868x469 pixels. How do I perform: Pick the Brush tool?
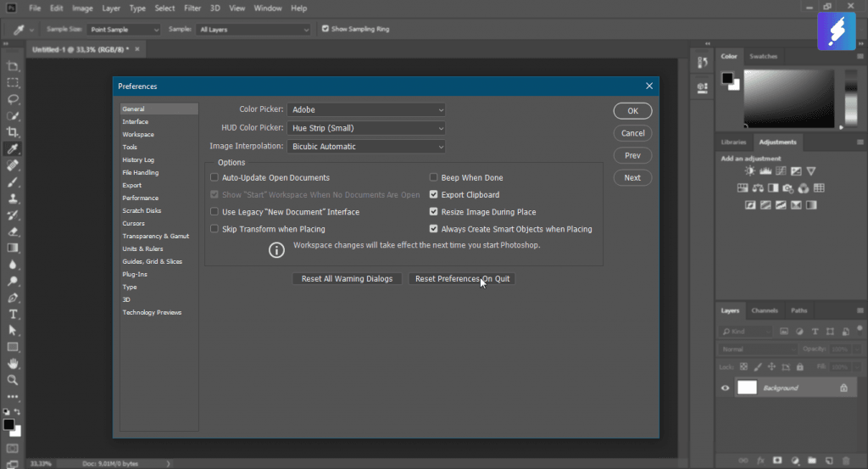tap(13, 181)
